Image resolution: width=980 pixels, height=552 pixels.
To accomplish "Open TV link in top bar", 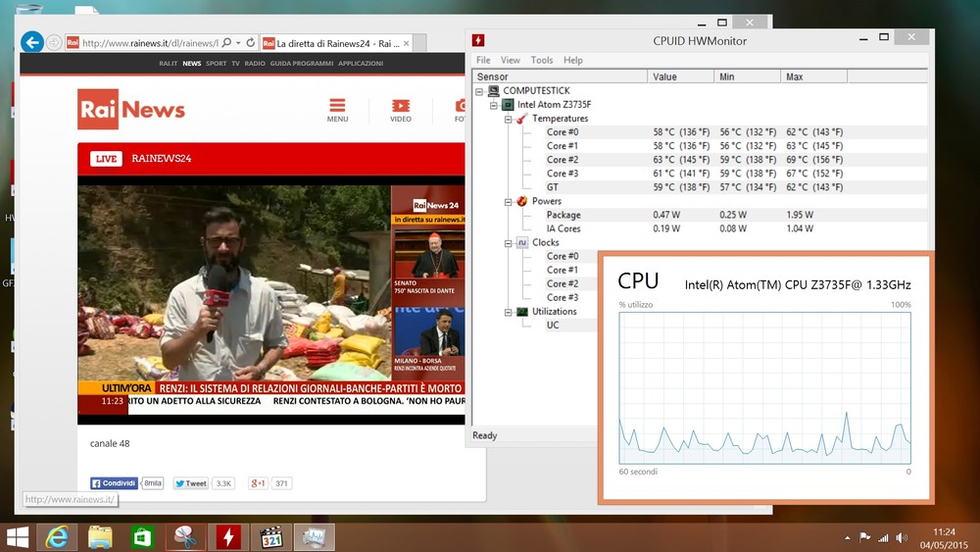I will click(235, 63).
